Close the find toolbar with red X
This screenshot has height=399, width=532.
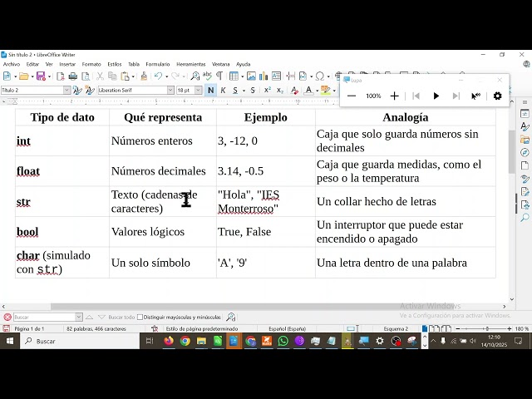(7, 318)
